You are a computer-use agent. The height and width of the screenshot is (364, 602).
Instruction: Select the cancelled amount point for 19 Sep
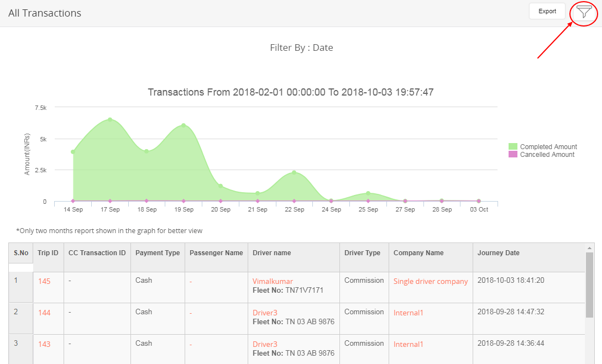click(x=184, y=201)
